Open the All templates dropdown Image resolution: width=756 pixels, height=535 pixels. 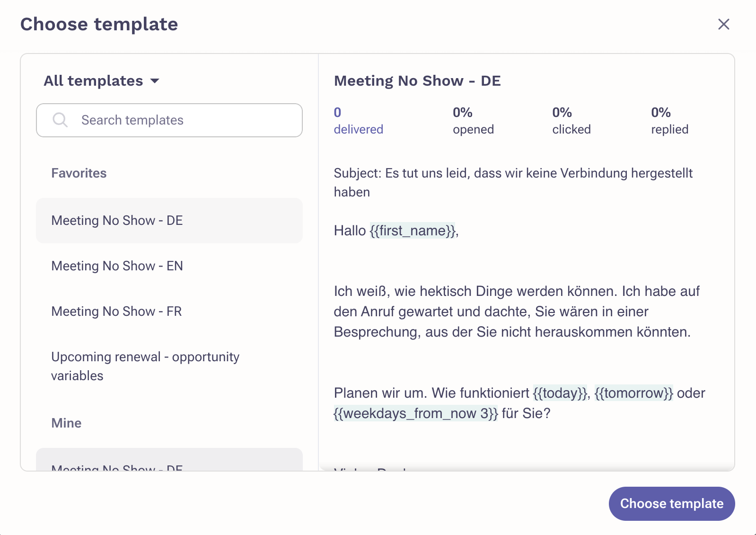click(x=101, y=81)
